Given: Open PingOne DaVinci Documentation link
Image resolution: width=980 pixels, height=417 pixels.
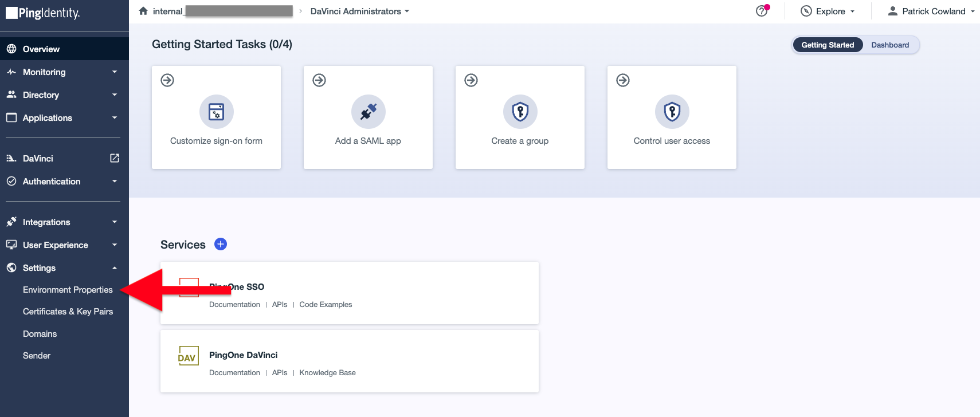Looking at the screenshot, I should pos(234,372).
